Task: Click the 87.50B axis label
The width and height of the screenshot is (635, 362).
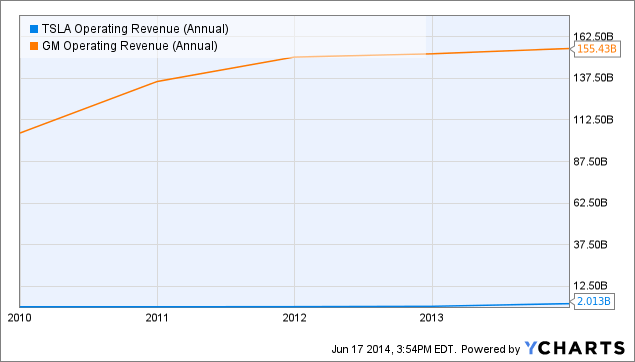Action: pos(590,162)
